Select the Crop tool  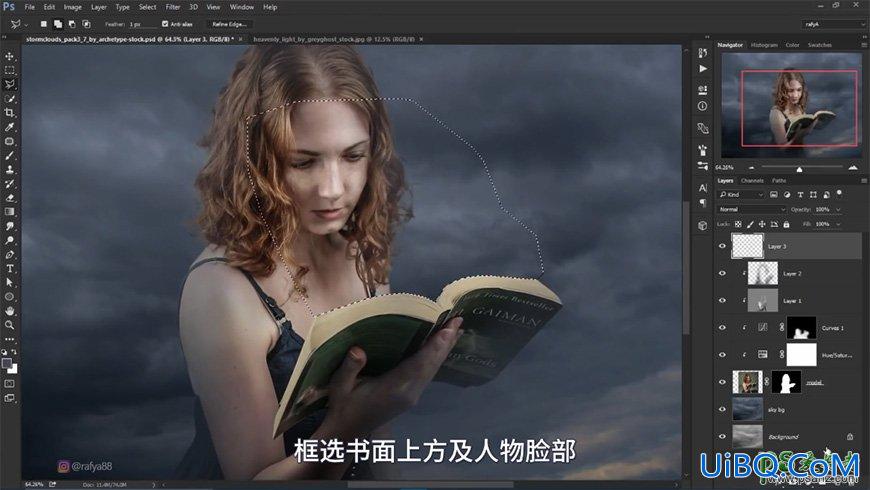pos(9,113)
